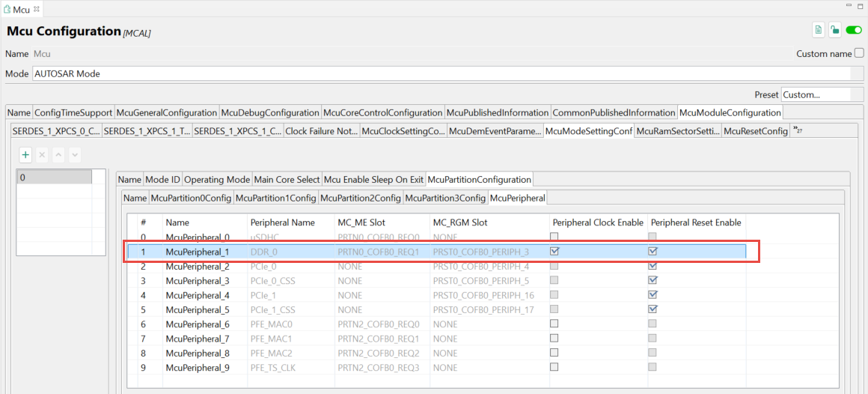Switch to the McuPartition0Config tab
This screenshot has height=394, width=868.
(191, 198)
